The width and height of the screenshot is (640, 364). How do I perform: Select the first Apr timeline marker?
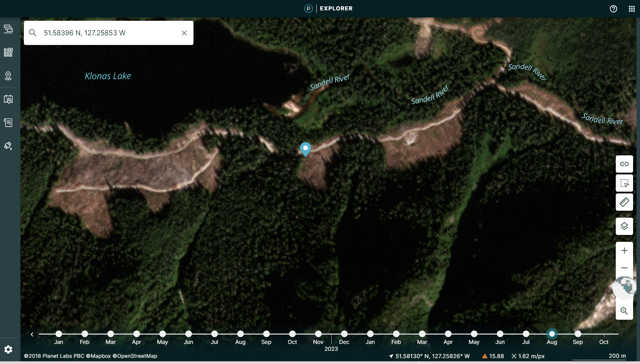pyautogui.click(x=137, y=334)
